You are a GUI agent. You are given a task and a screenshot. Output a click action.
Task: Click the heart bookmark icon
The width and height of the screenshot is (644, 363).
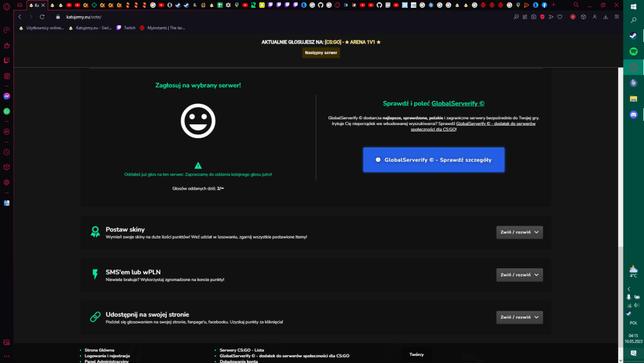(560, 17)
